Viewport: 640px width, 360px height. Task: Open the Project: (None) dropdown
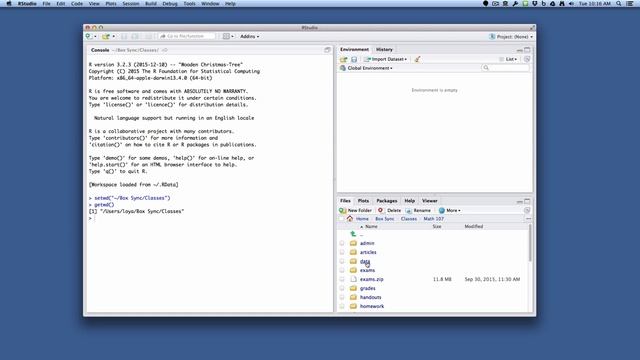coord(511,36)
